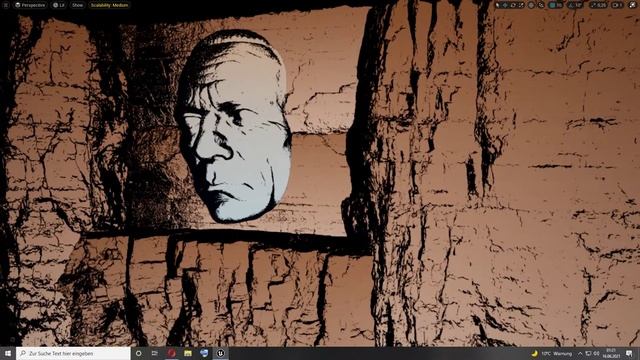
Task: Select the rotate gizmo tool
Action: coord(513,5)
